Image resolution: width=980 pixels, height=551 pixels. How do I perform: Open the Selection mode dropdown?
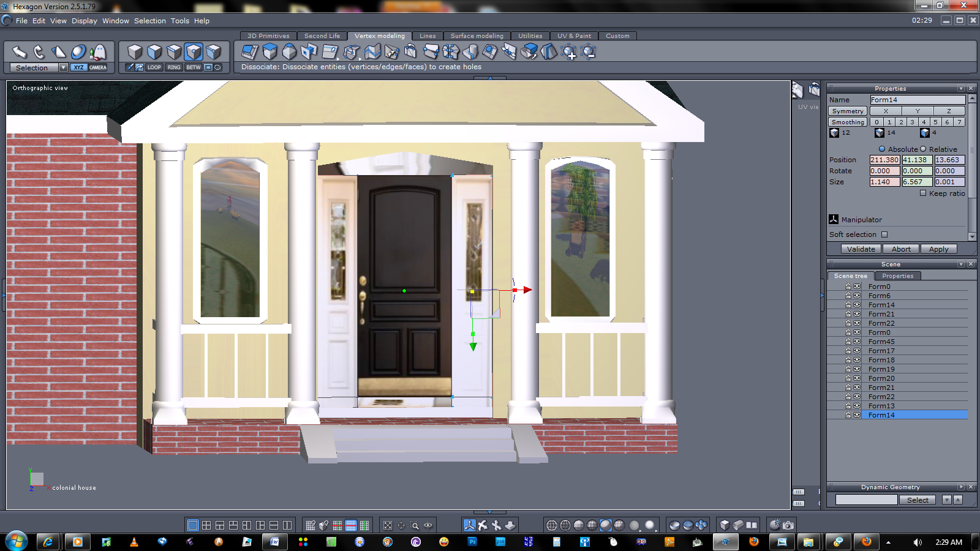coord(63,67)
